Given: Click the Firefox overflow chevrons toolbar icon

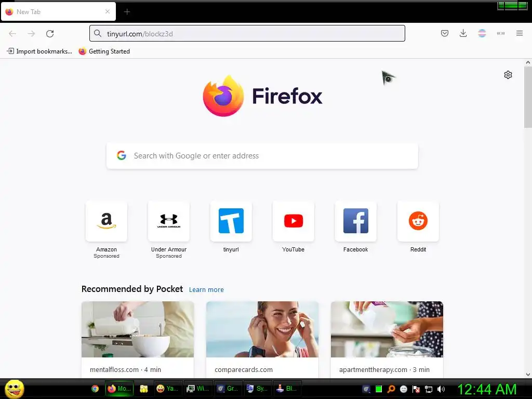Looking at the screenshot, I should pyautogui.click(x=501, y=33).
